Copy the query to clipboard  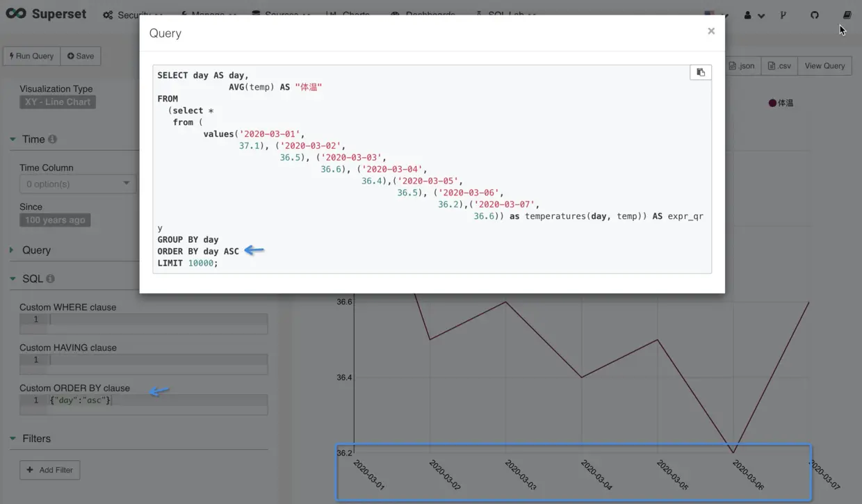click(701, 72)
